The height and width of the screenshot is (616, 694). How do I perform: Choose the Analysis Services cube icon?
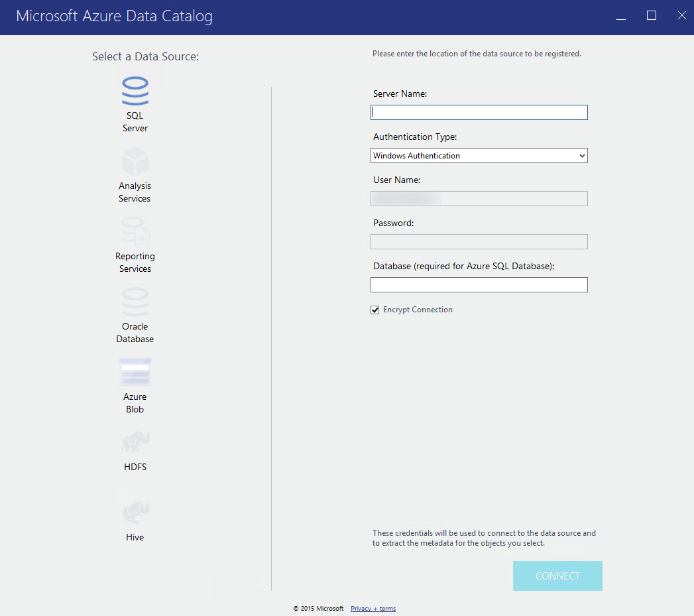click(x=135, y=161)
